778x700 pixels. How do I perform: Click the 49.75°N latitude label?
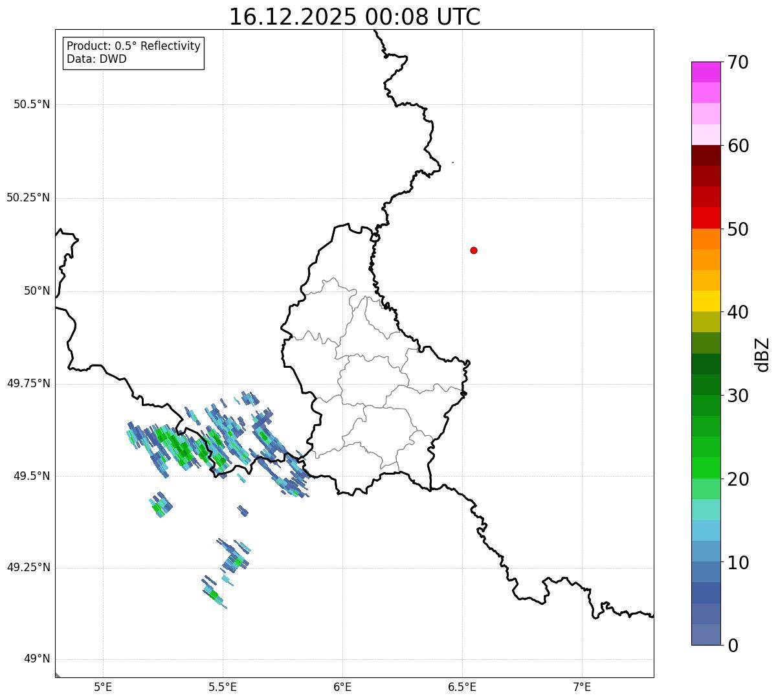pyautogui.click(x=28, y=383)
